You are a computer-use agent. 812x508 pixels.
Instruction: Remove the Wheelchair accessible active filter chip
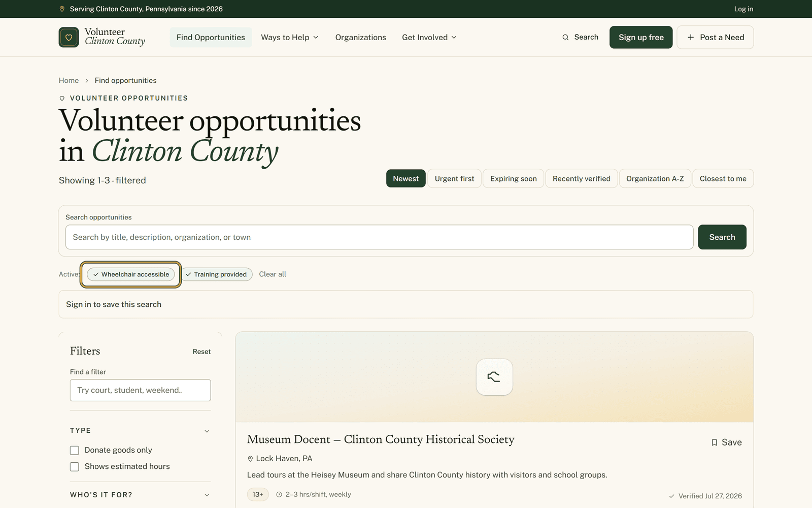click(x=131, y=274)
